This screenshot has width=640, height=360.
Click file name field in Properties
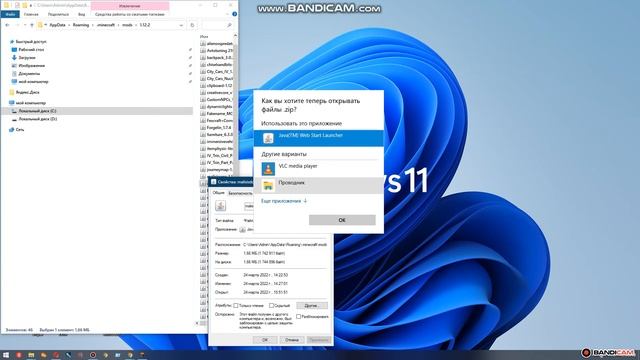pyautogui.click(x=249, y=206)
